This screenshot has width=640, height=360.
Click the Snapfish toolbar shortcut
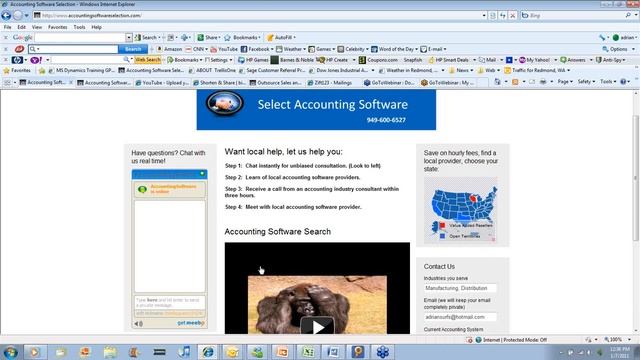click(413, 60)
